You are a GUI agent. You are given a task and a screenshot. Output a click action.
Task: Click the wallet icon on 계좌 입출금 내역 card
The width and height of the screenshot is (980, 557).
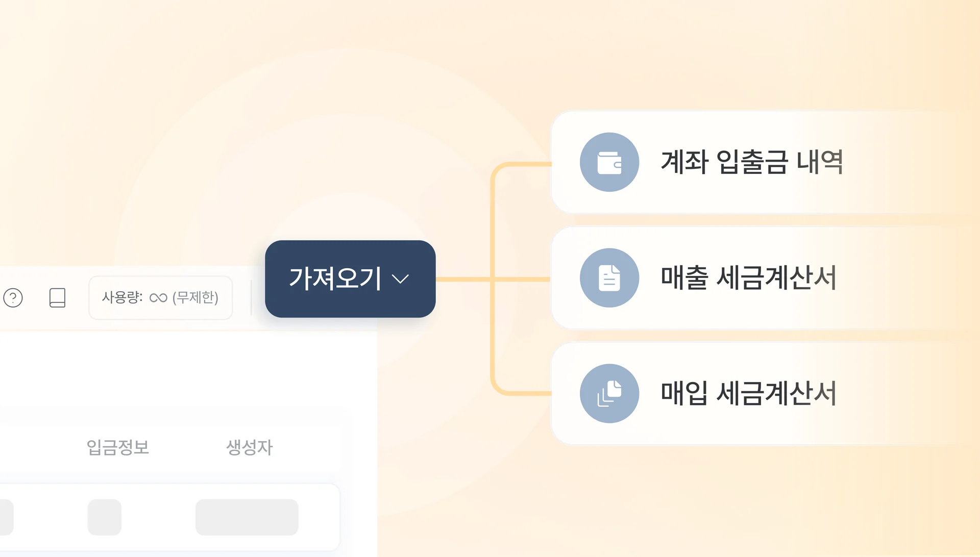(x=609, y=162)
